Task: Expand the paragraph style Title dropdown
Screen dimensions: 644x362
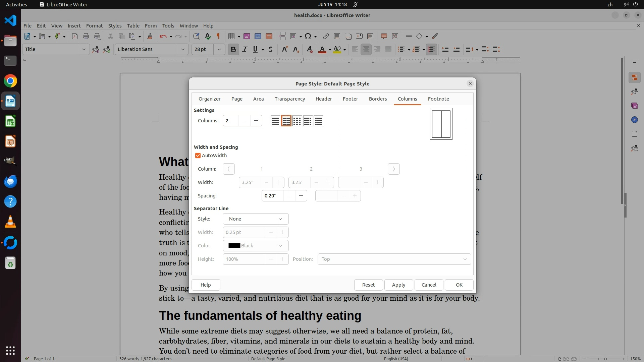Action: point(84,50)
